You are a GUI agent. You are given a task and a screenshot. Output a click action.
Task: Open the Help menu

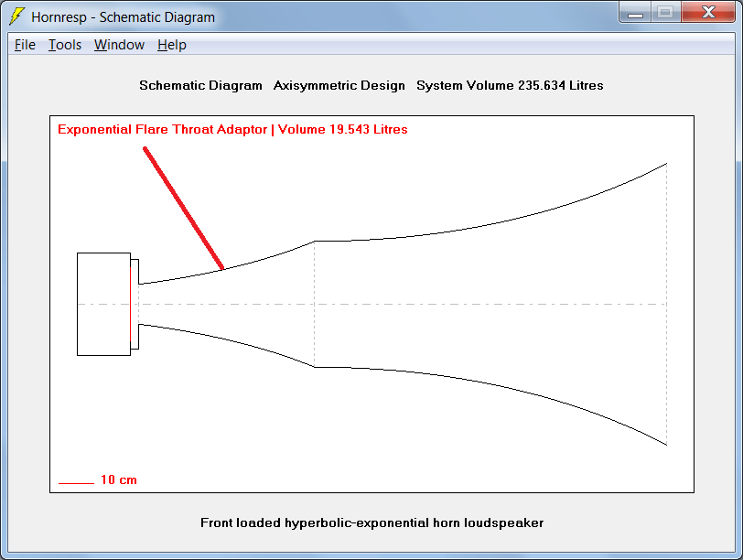click(171, 45)
